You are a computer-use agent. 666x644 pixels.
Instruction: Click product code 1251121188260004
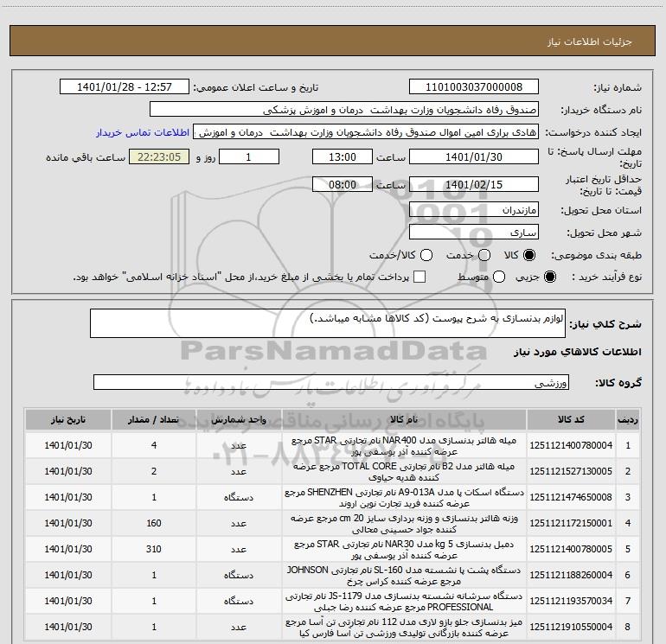pos(571,575)
